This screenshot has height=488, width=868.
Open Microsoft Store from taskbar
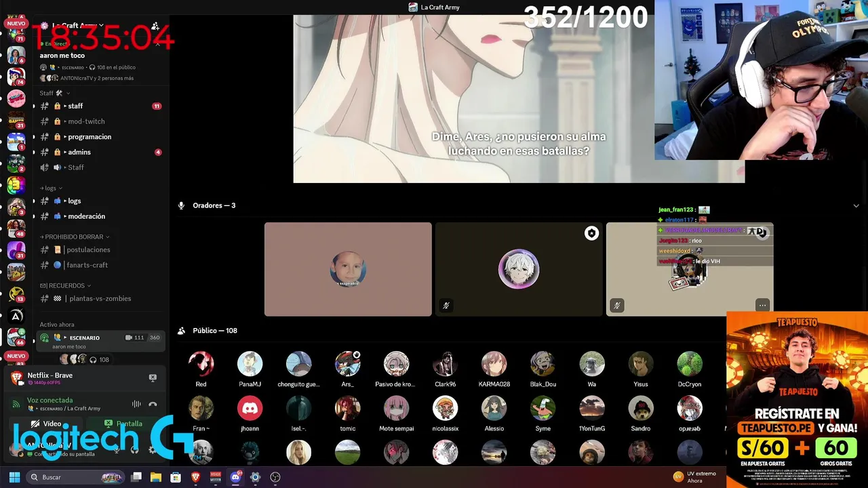pyautogui.click(x=176, y=477)
